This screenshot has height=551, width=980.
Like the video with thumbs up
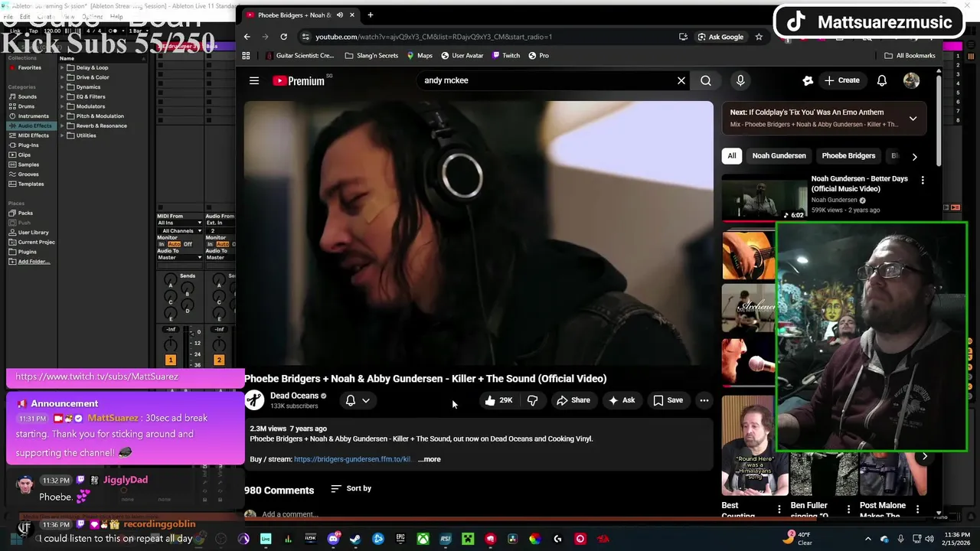[498, 400]
